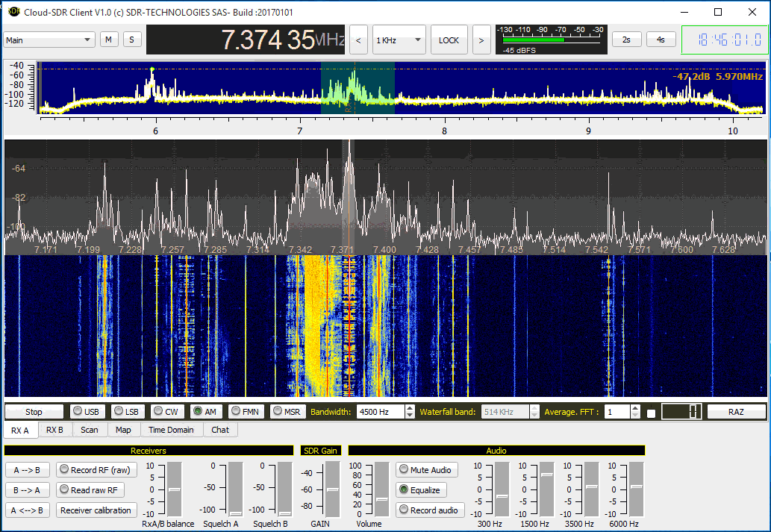This screenshot has height=532, width=771.
Task: Click the S icon beside the M button
Action: point(132,39)
